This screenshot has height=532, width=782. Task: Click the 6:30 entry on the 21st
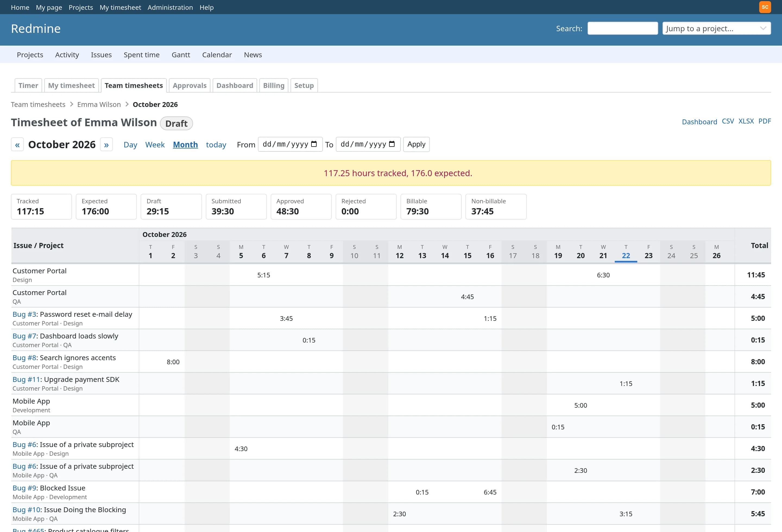(x=603, y=275)
